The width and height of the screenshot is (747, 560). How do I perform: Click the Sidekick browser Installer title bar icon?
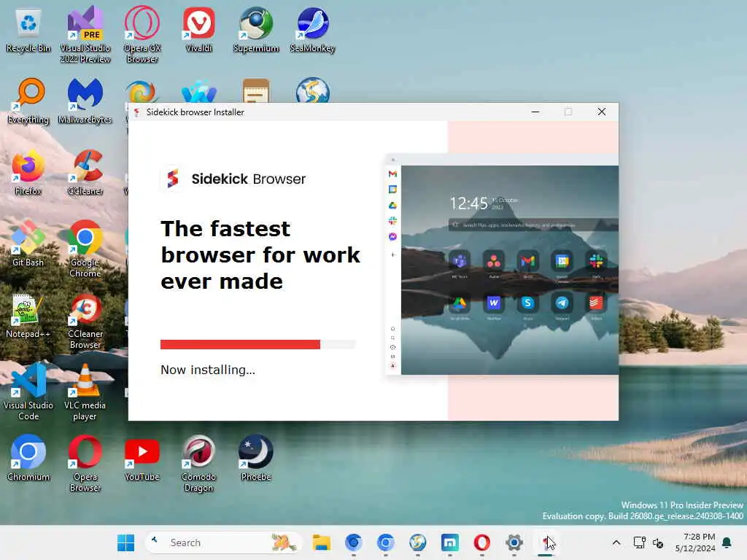(136, 112)
